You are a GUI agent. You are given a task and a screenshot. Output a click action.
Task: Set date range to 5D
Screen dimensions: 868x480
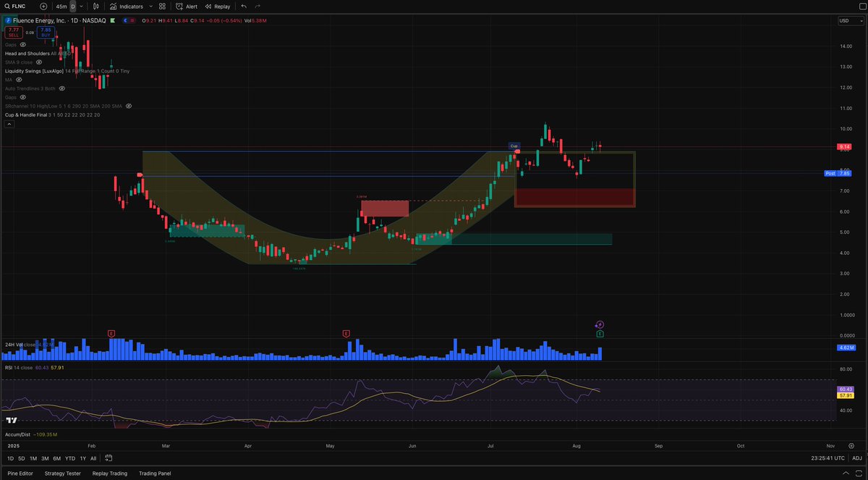[x=22, y=458]
